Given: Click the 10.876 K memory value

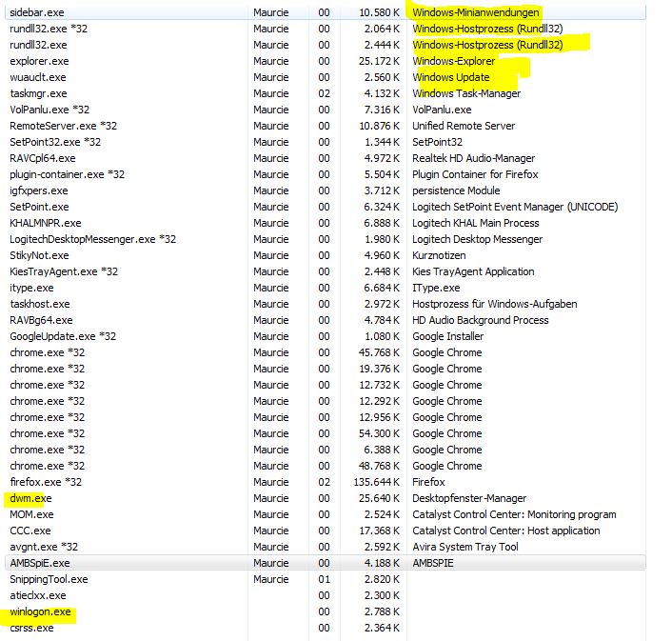Looking at the screenshot, I should 379,126.
